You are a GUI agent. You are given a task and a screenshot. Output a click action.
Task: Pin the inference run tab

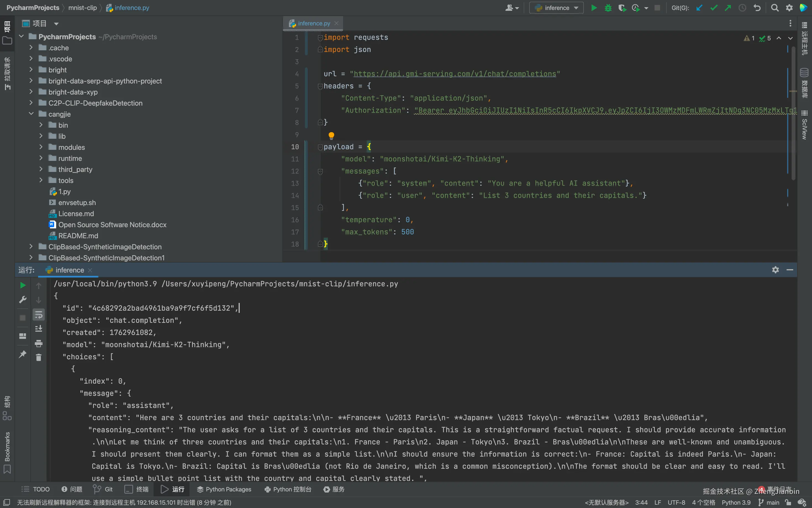(x=22, y=354)
